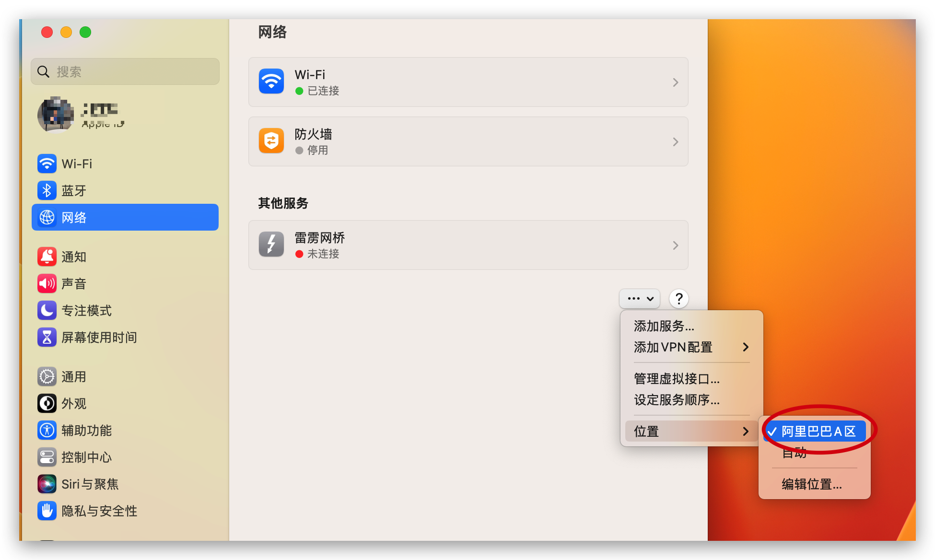935x560 pixels.
Task: Open Notifications (通知) settings
Action: point(73,257)
